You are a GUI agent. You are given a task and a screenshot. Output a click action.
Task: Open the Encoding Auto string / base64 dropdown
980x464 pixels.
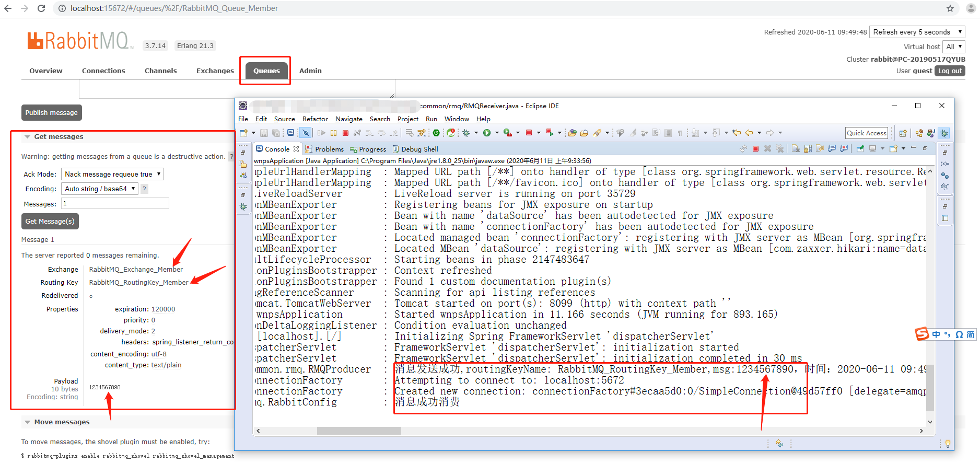pos(99,189)
